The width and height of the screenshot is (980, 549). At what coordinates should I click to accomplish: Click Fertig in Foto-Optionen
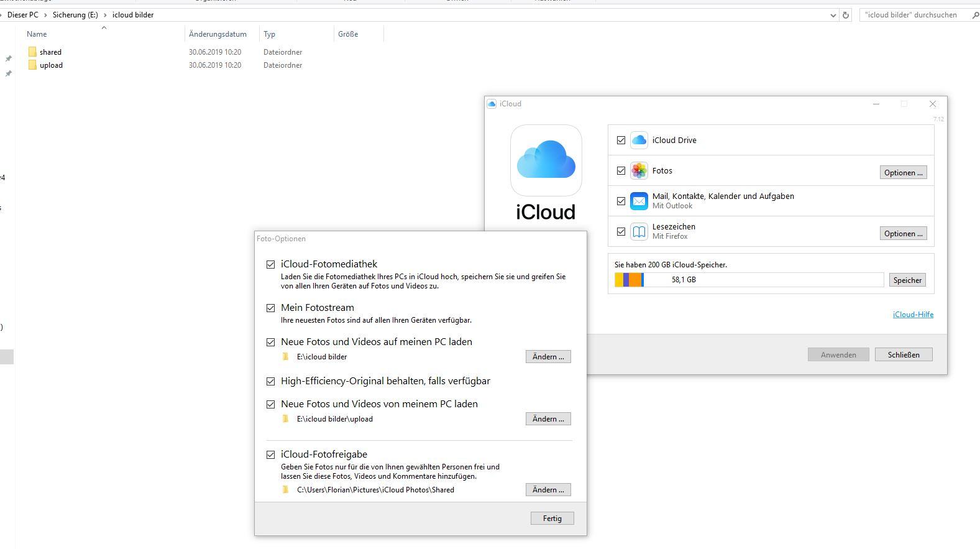pos(552,518)
